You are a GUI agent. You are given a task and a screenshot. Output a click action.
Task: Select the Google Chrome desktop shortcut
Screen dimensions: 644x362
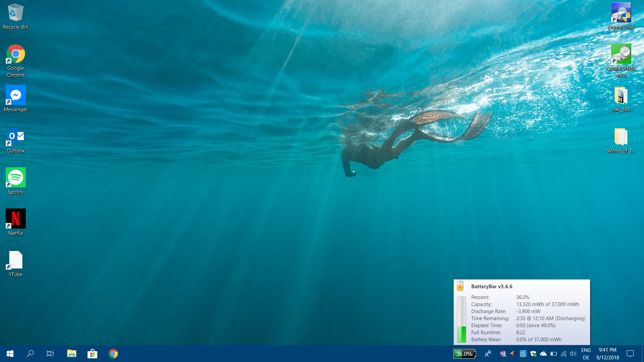[15, 61]
